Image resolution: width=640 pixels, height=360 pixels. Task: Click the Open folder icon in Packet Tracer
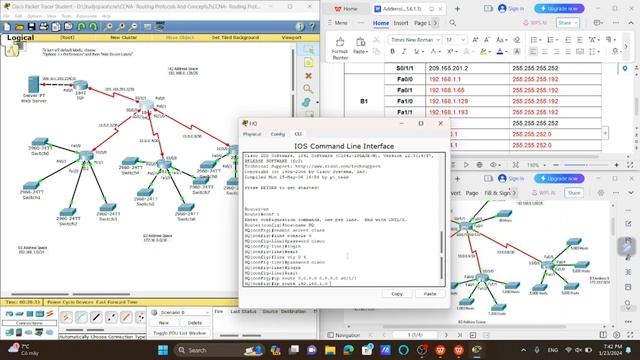[19, 27]
